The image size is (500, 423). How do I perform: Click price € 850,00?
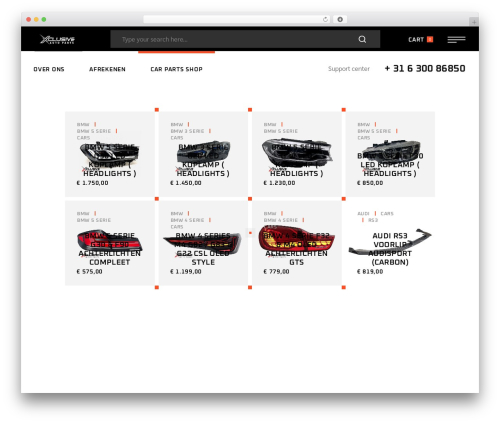[x=370, y=183]
